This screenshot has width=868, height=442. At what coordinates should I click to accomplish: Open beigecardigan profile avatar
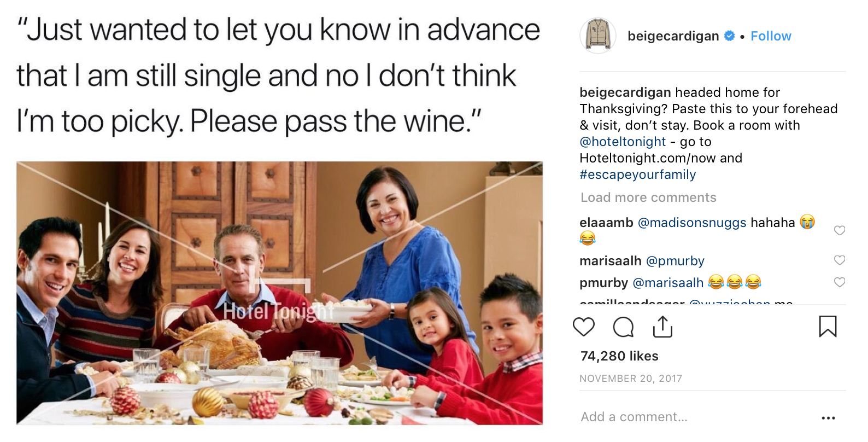pyautogui.click(x=598, y=36)
